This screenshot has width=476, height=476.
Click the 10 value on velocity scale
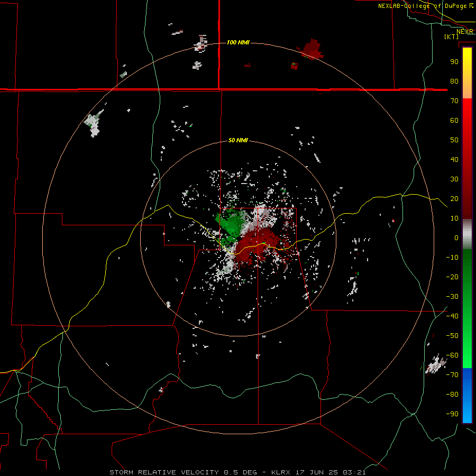[454, 218]
